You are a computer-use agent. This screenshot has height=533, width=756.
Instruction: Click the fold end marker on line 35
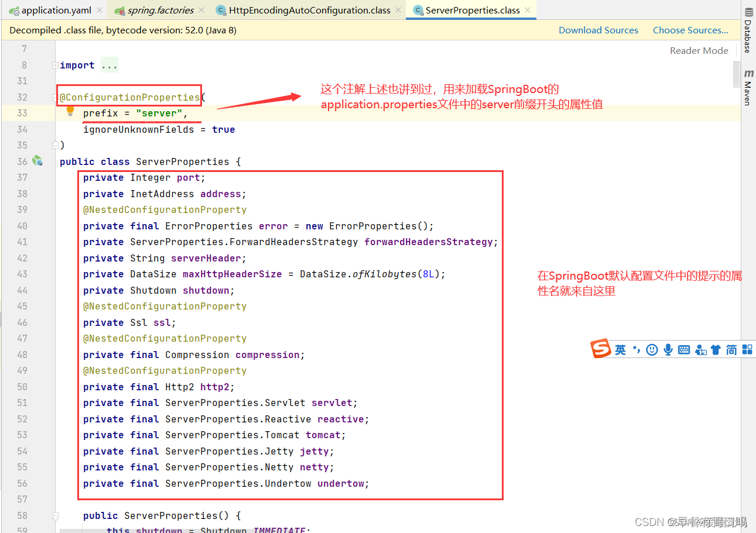click(56, 145)
